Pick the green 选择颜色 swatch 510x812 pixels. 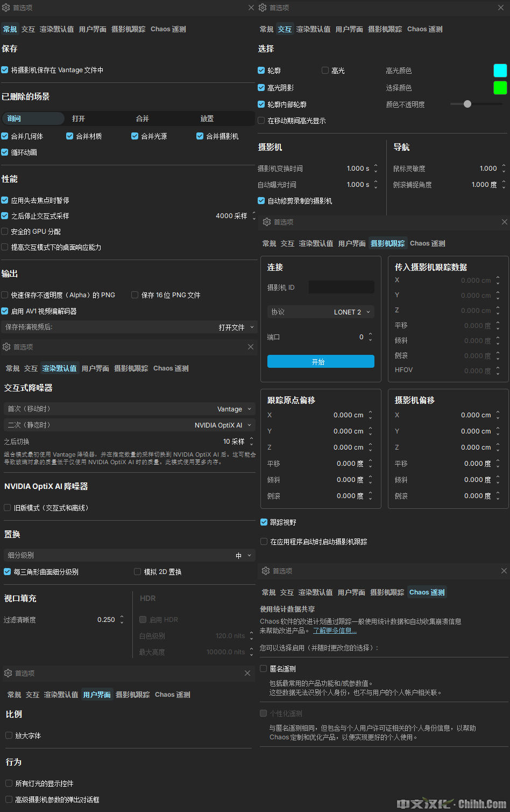500,88
